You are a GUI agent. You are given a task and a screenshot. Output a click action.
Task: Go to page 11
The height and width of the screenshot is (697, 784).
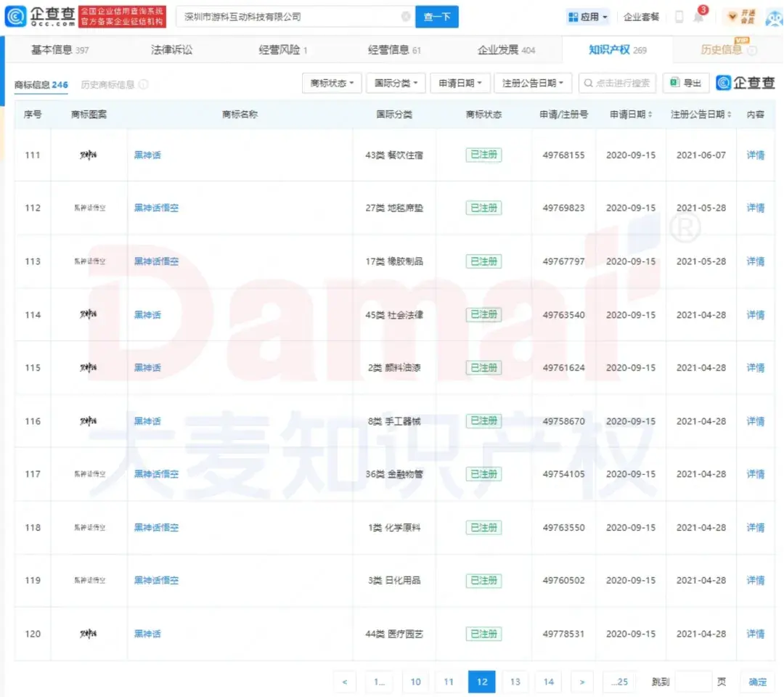point(449,682)
